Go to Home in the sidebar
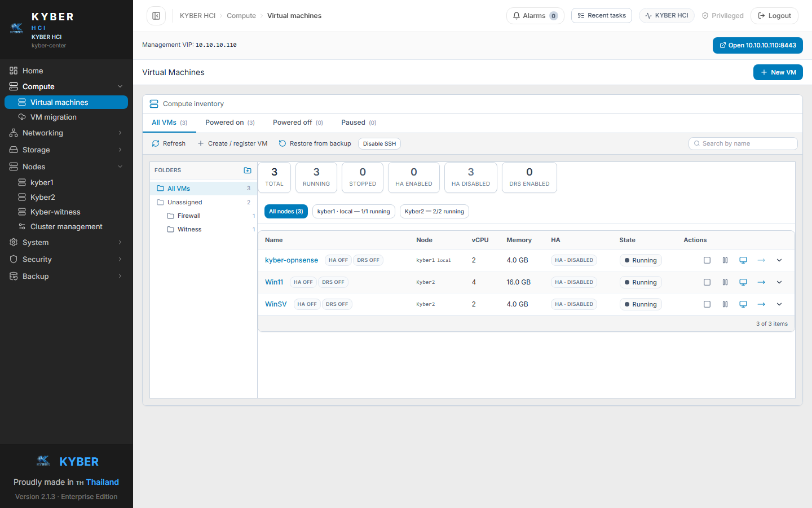Screen dimensions: 812x508 coord(67,71)
